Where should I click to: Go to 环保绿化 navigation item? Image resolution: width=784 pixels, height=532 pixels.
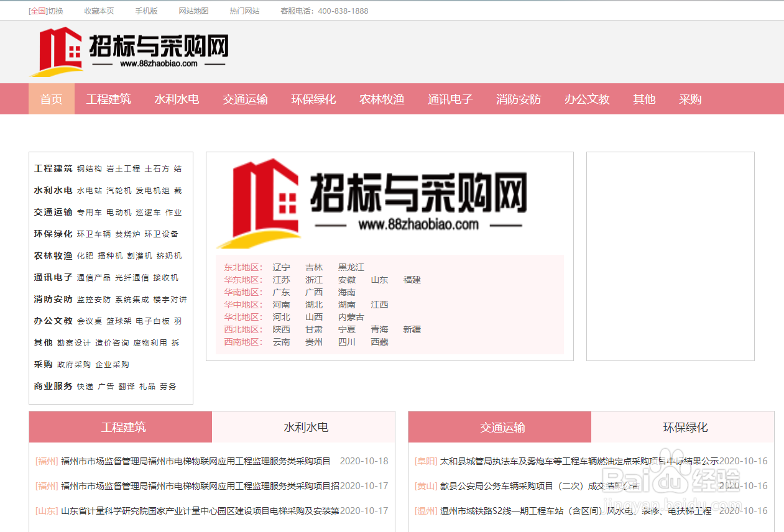coord(313,99)
